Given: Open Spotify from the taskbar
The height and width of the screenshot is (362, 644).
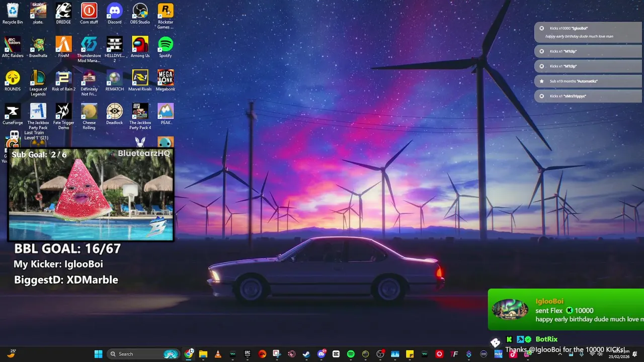Looking at the screenshot, I should pos(351,354).
